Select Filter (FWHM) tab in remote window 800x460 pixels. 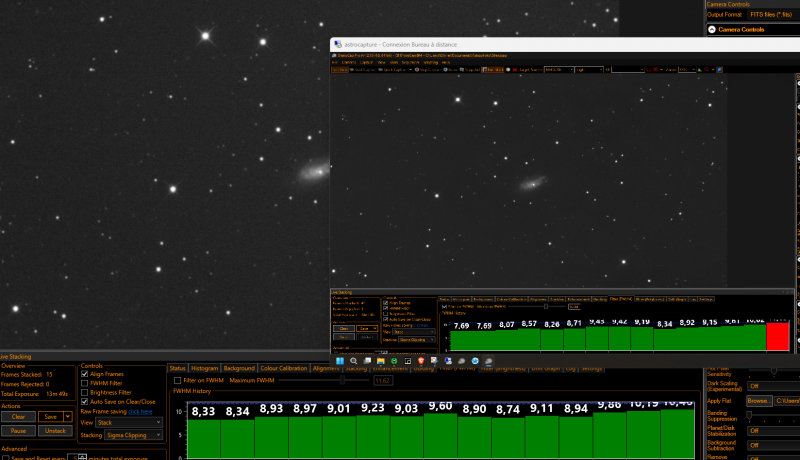tap(620, 299)
